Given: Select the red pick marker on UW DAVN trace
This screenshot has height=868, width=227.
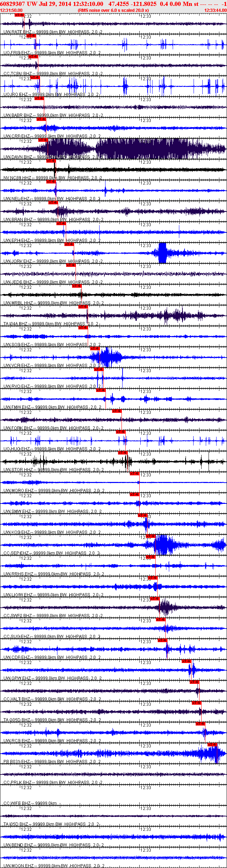Looking at the screenshot, I should 43,140.
